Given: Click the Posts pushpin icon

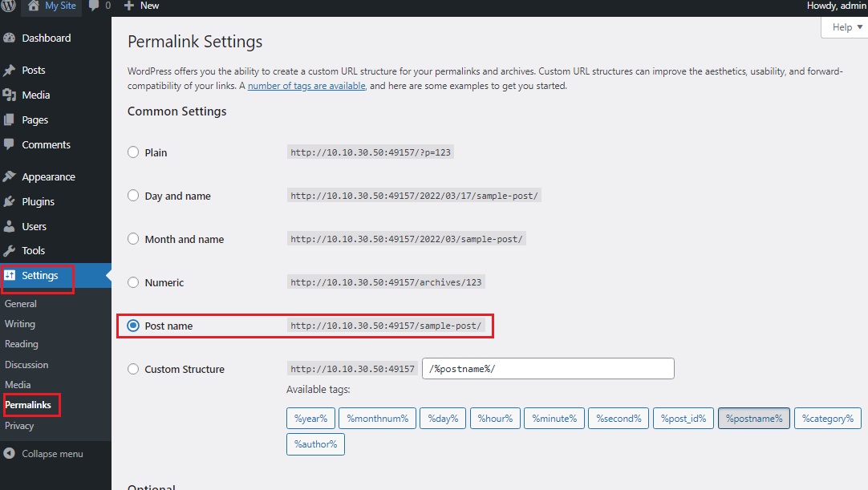Looking at the screenshot, I should pos(10,71).
